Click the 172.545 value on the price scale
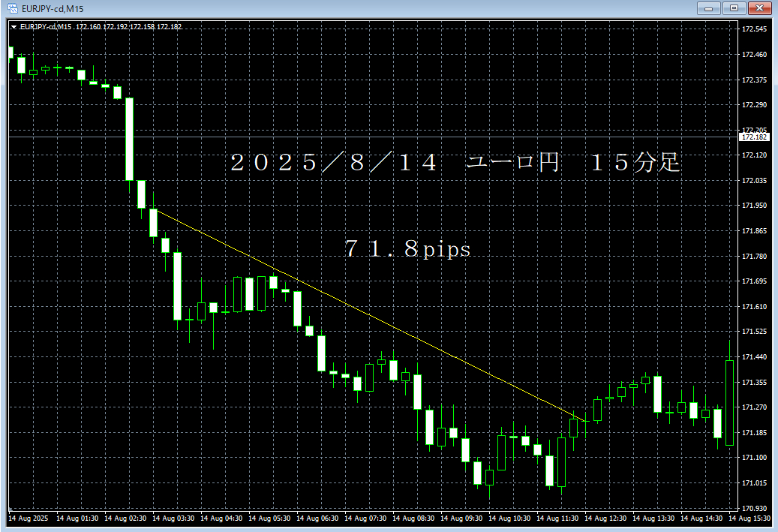The image size is (778, 532). [755, 29]
